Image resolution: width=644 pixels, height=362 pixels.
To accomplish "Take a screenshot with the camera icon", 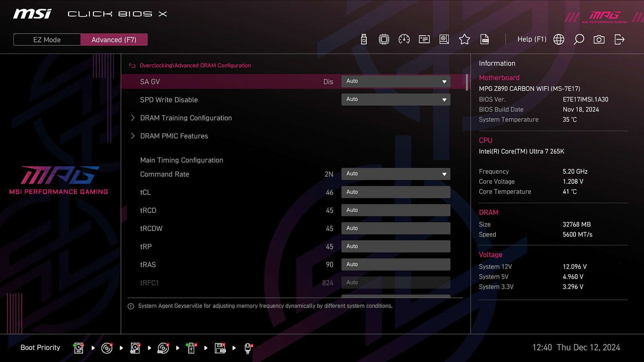I will [x=599, y=39].
